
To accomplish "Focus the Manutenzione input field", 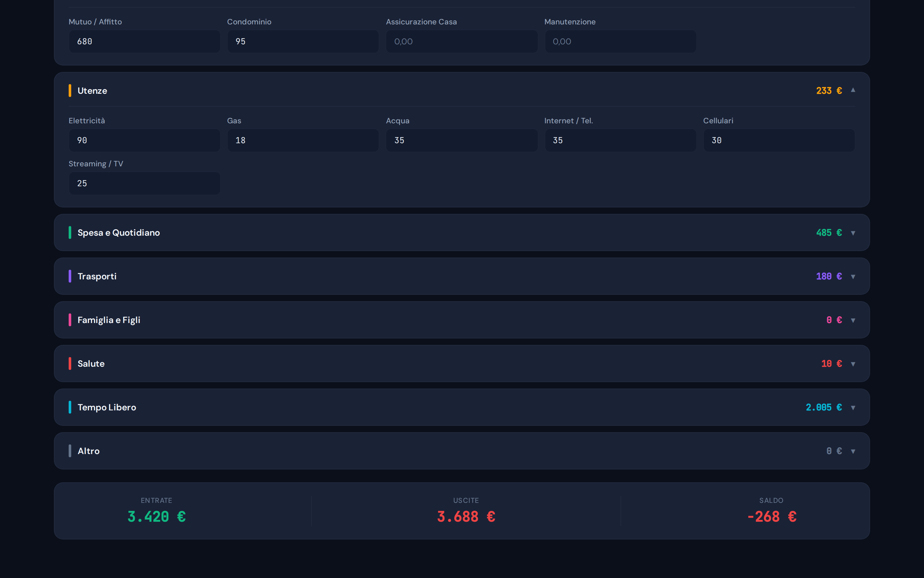I will click(620, 41).
